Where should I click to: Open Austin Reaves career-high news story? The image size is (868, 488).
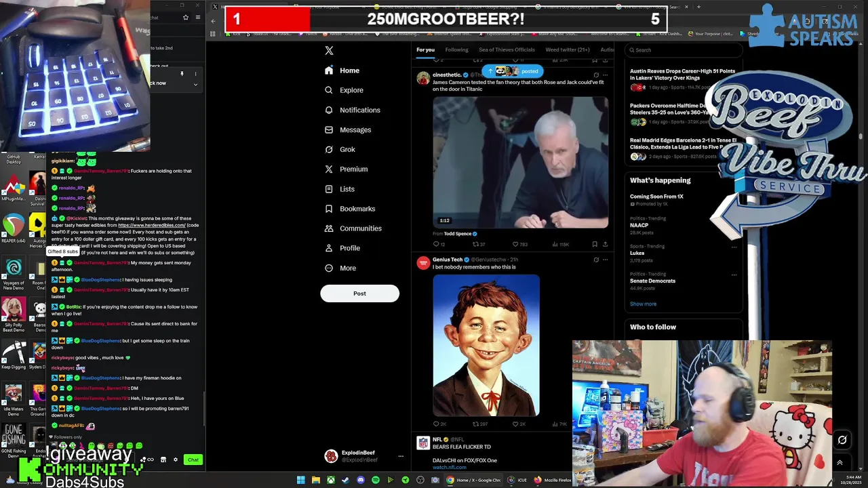point(683,79)
